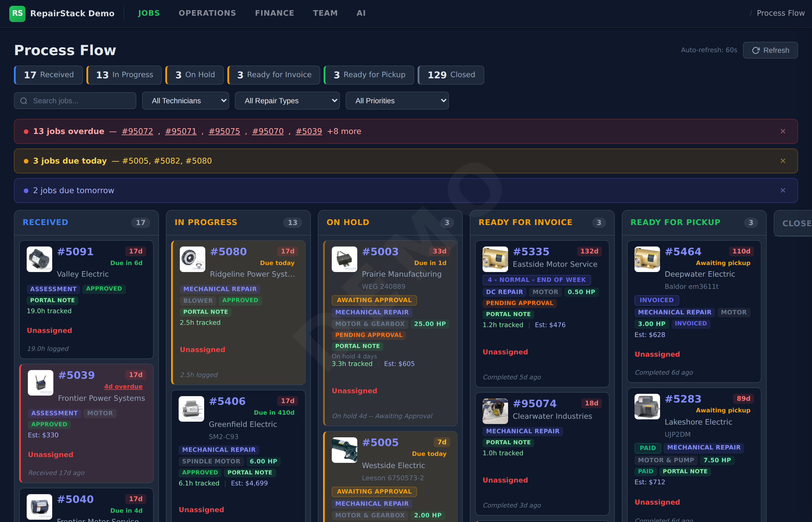The height and width of the screenshot is (522, 812).
Task: Open overdue job link #95071
Action: pyautogui.click(x=181, y=131)
